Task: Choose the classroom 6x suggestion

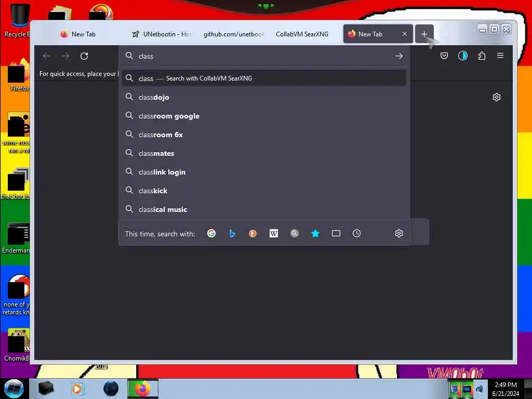Action: click(x=264, y=135)
